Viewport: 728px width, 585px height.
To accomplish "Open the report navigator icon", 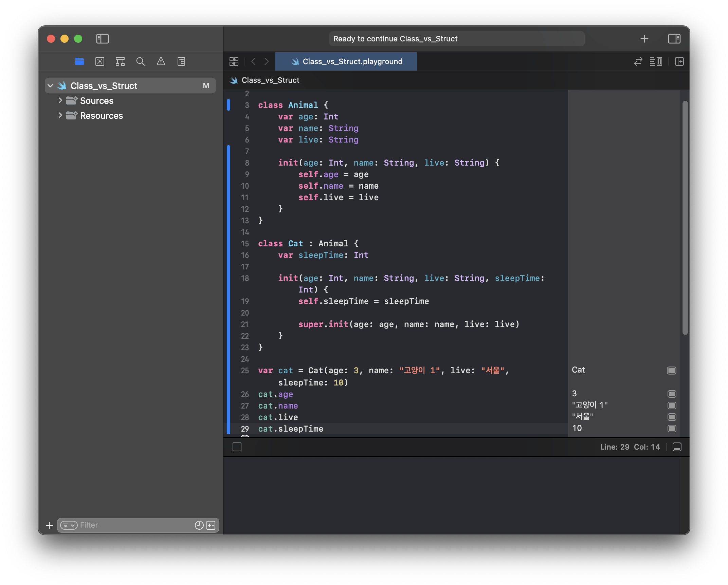I will click(x=181, y=61).
